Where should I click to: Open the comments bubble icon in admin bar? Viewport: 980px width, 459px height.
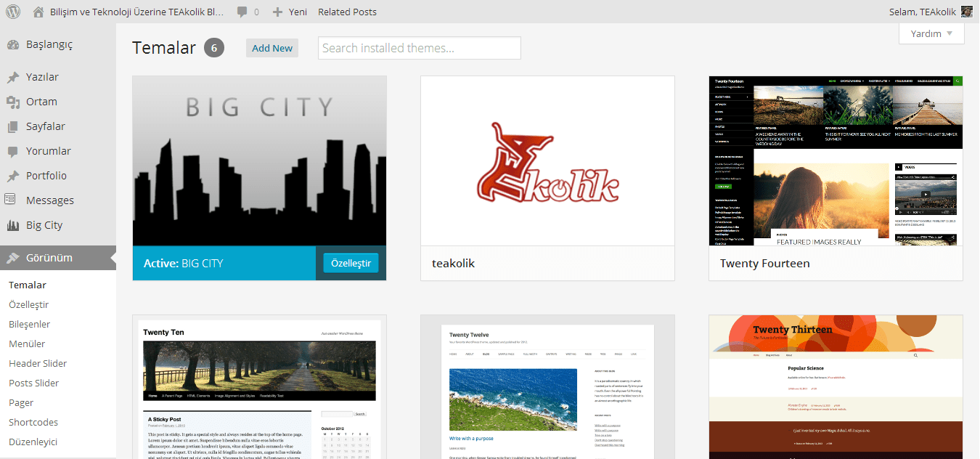click(x=242, y=12)
